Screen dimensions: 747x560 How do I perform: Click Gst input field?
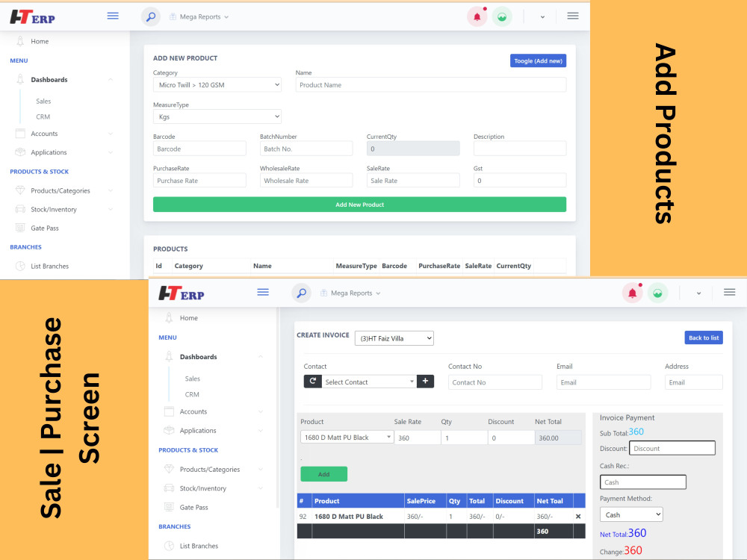point(520,181)
